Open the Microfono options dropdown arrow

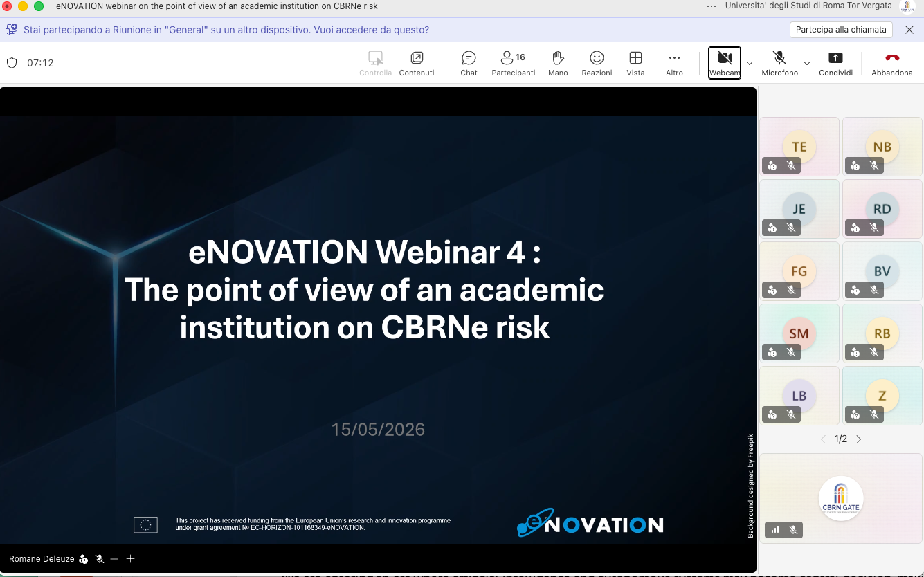pyautogui.click(x=807, y=63)
